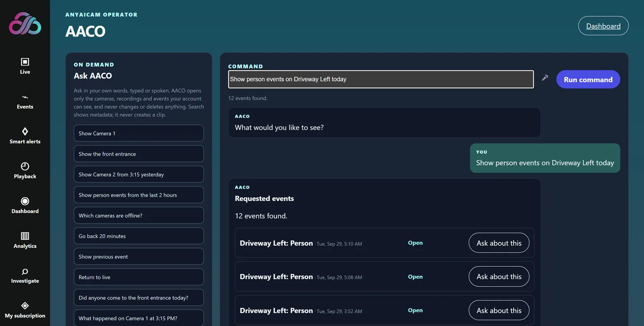Screen dimensions: 644x326
Task: Select 'Return to live' suggestion
Action: [x=139, y=277]
